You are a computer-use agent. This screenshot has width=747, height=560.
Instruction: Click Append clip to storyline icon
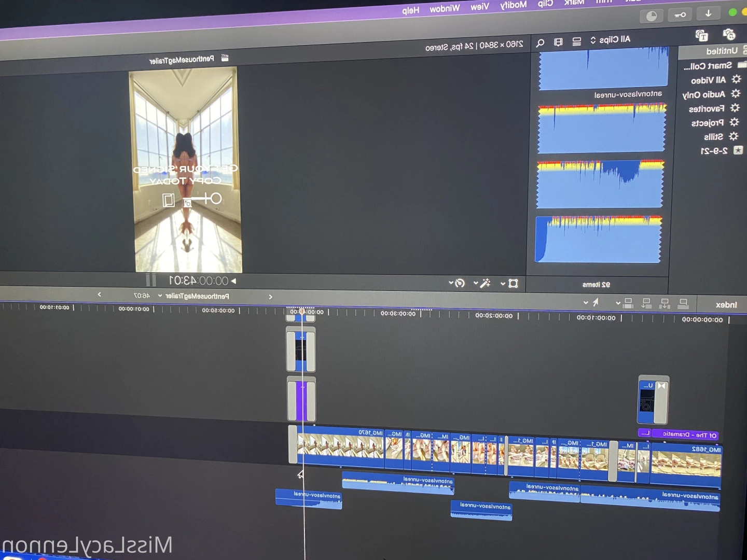(x=646, y=303)
